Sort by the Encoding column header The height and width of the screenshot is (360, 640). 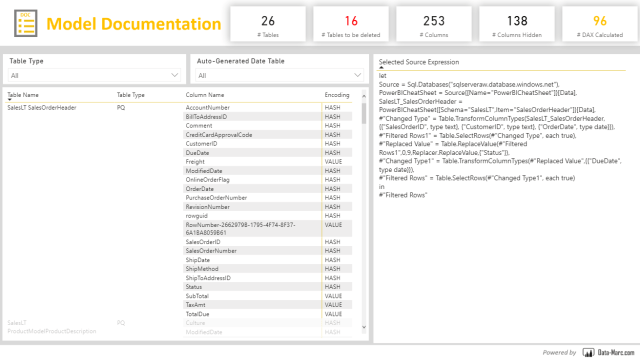337,95
